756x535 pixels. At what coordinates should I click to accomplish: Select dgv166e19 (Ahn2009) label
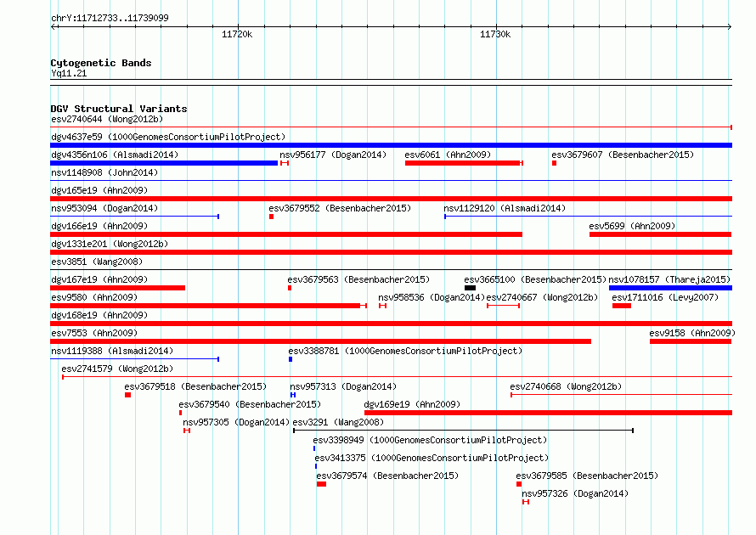pyautogui.click(x=99, y=226)
